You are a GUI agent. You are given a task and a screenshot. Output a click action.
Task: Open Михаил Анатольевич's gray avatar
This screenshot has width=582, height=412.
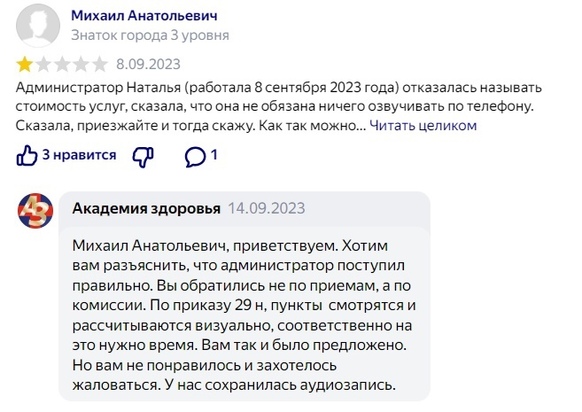(38, 26)
